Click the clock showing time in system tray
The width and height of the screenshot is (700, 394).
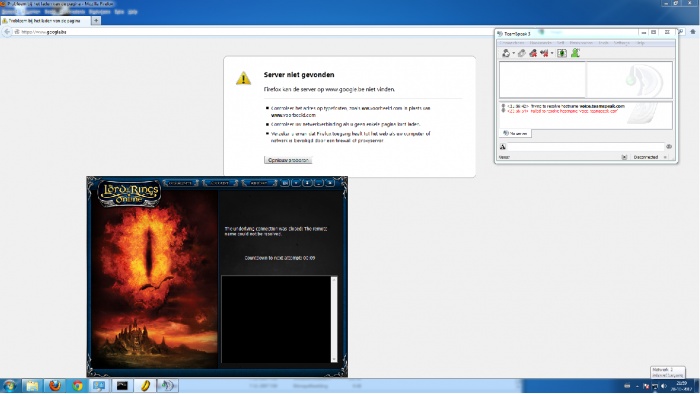coord(681,386)
